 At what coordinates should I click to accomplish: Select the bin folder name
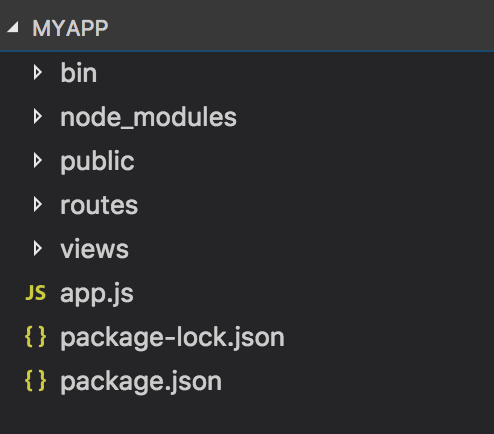tap(79, 73)
